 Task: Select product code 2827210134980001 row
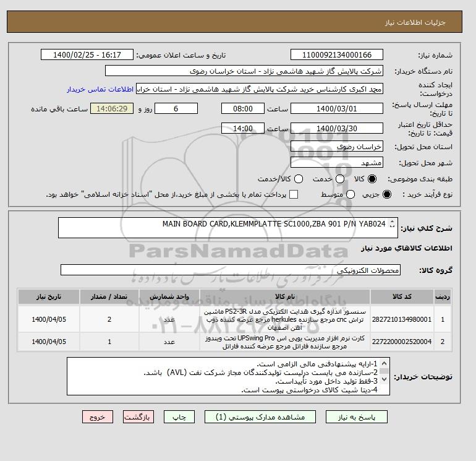235,319
